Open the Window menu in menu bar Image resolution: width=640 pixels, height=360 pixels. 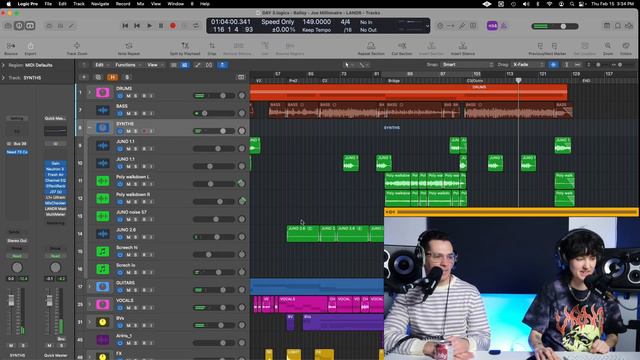click(176, 4)
